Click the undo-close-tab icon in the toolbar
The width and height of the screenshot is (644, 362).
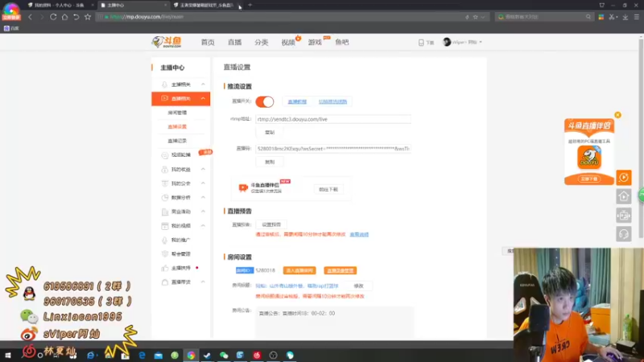[x=76, y=17]
